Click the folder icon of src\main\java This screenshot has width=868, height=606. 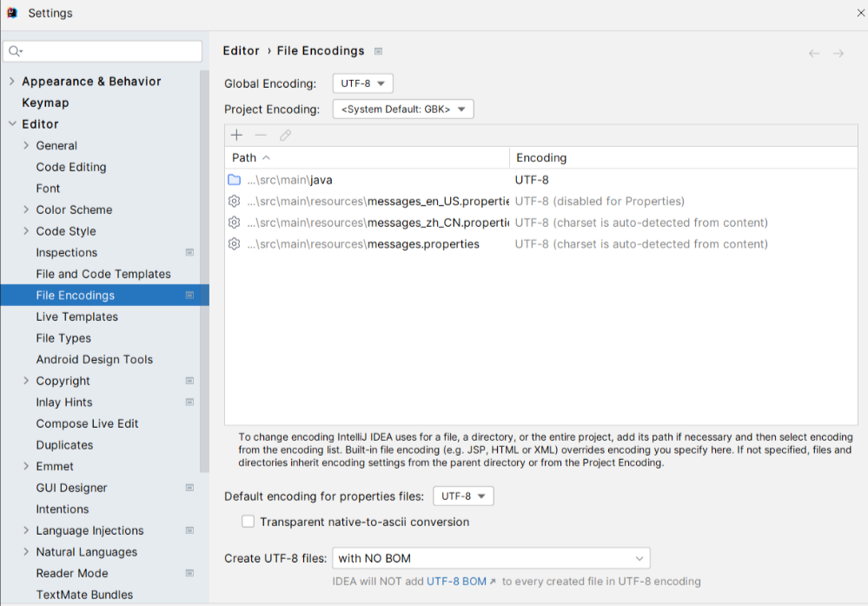(x=235, y=179)
